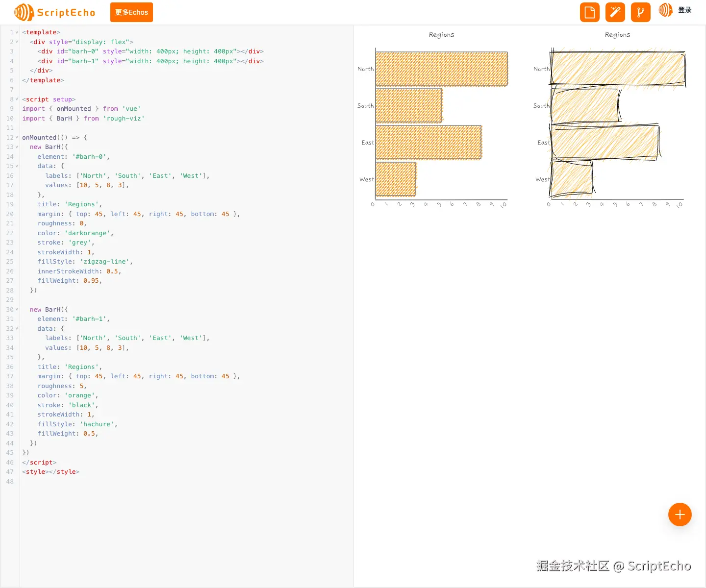
Task: Click the 'darkorange' color value in code
Action: pos(87,233)
